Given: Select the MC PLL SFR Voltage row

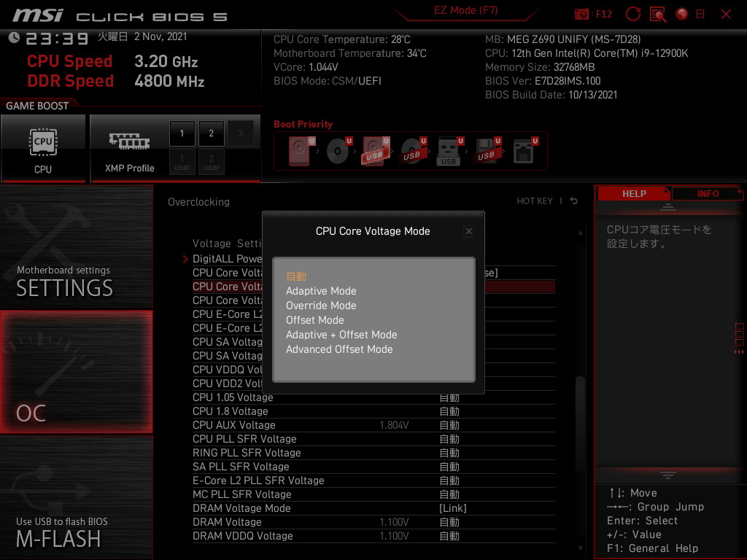Looking at the screenshot, I should pos(373,494).
